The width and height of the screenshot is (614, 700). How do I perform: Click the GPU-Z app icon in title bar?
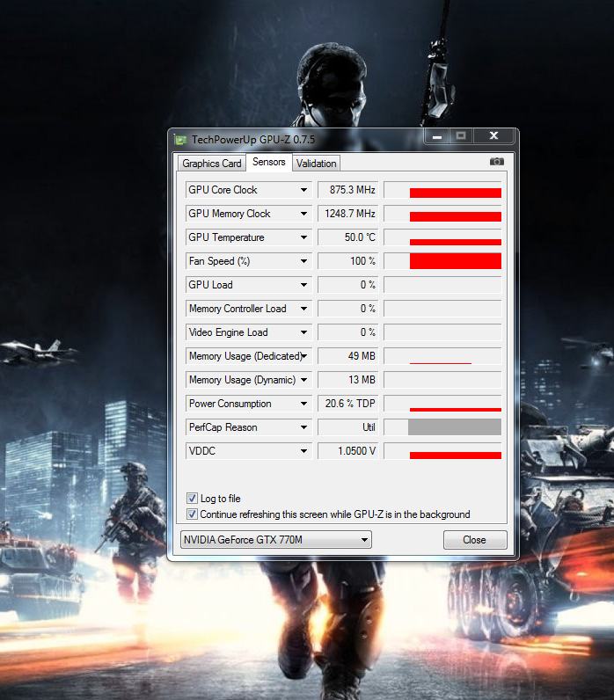180,140
